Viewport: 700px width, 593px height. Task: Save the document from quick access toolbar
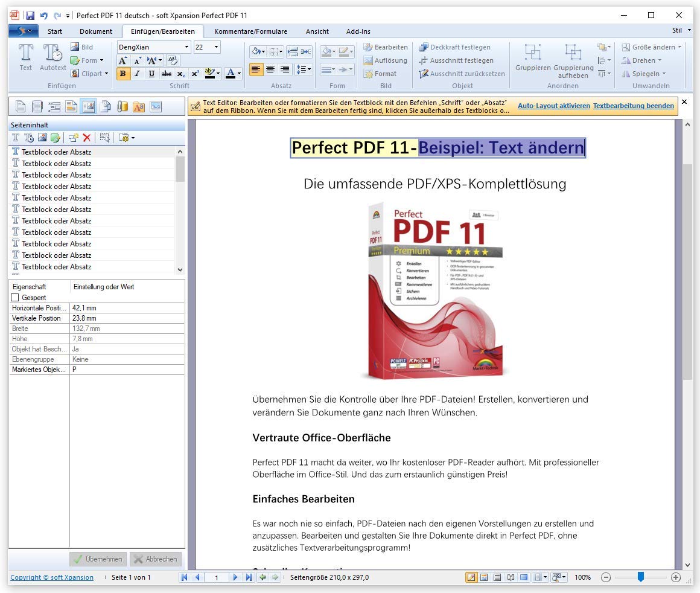[x=30, y=16]
